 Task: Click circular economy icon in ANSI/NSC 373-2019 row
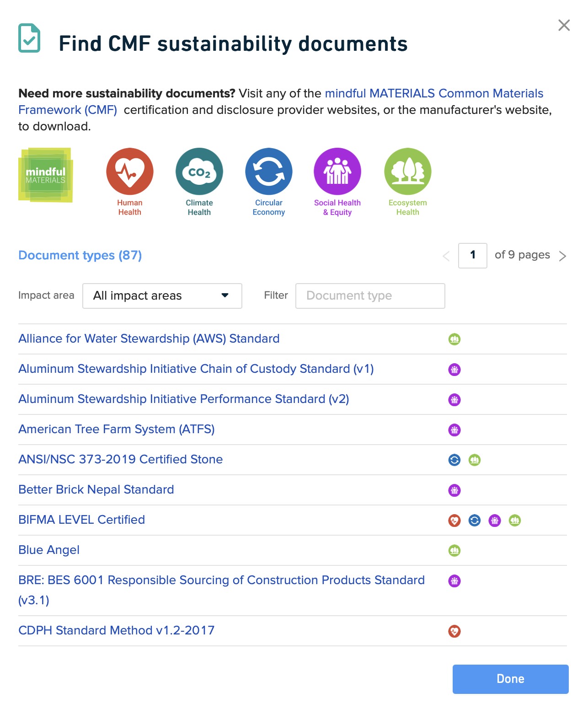(x=454, y=460)
